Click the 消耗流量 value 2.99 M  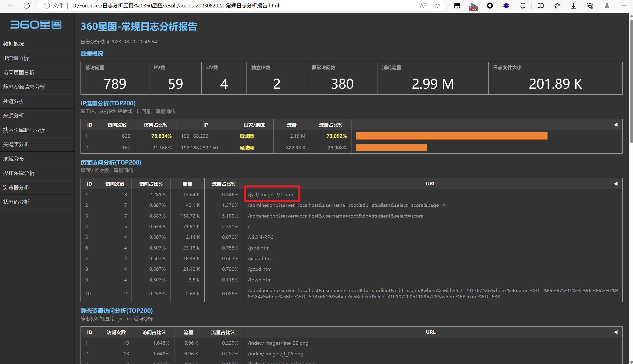[433, 84]
